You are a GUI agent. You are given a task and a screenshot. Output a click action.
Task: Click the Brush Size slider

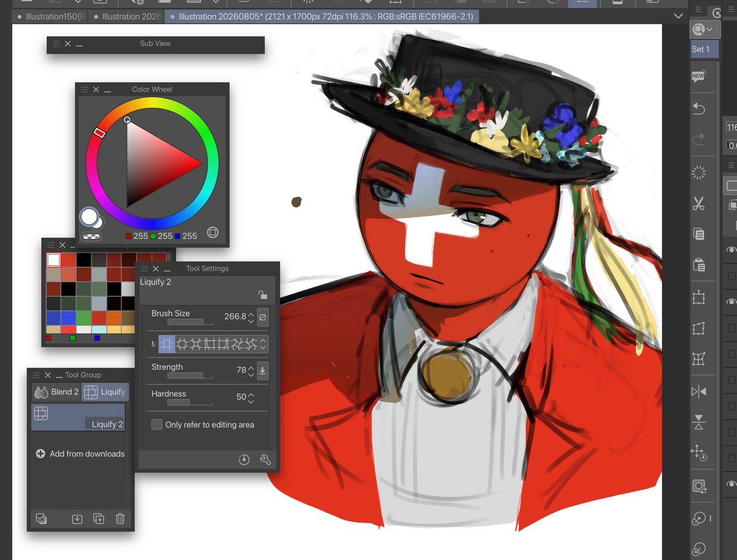coord(190,322)
